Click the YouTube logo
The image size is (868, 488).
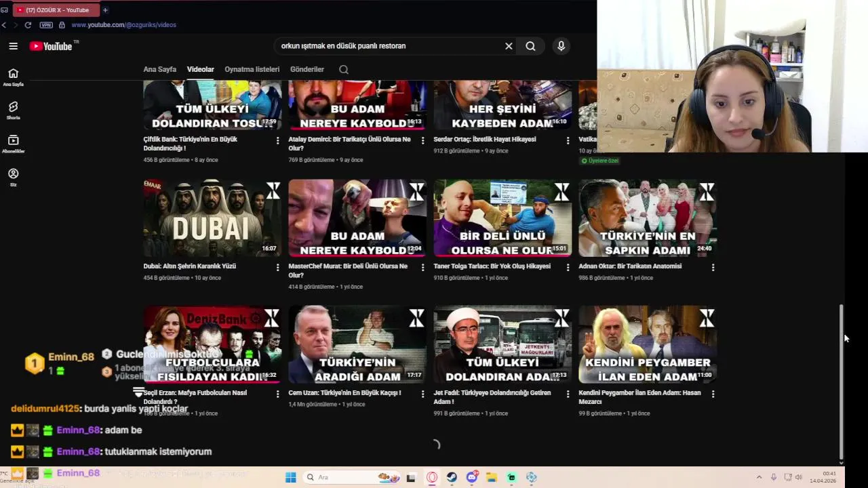point(51,46)
